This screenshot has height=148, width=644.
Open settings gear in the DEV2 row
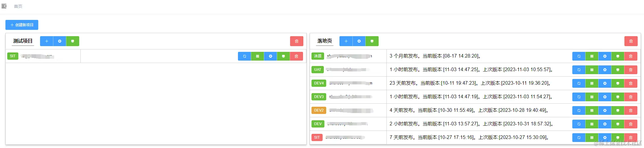[x=605, y=111]
